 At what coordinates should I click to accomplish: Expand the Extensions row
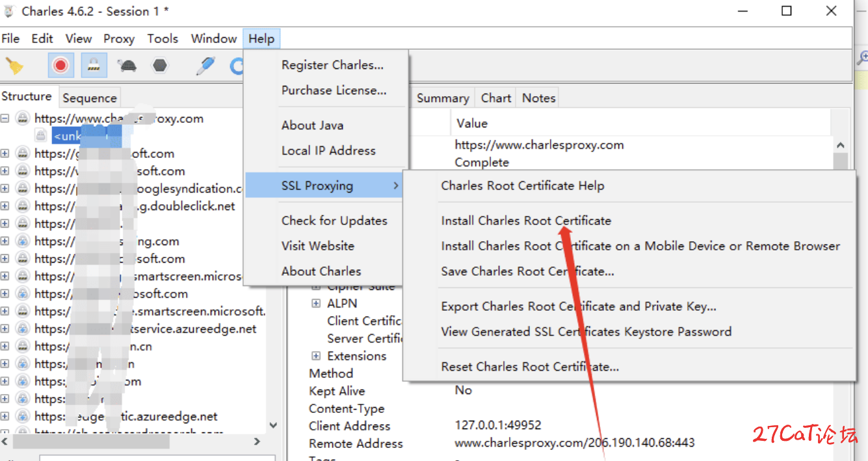[x=316, y=356]
